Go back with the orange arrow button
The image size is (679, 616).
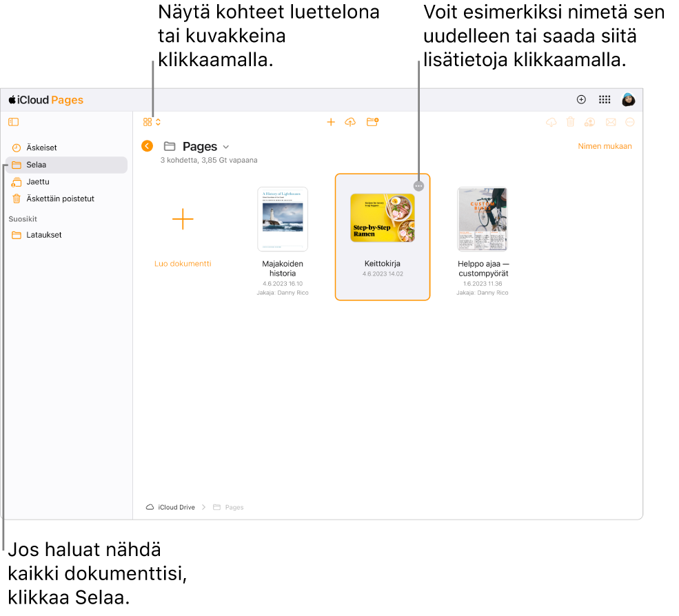coord(148,146)
